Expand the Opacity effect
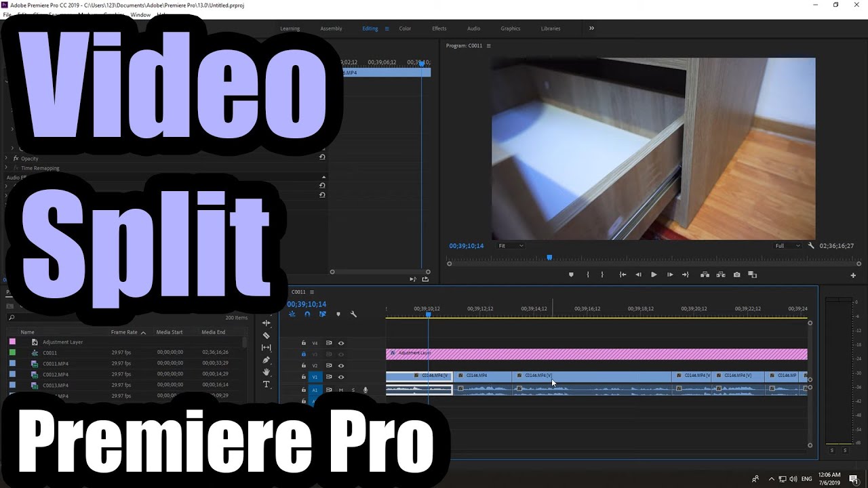Viewport: 868px width, 488px height. tap(7, 159)
